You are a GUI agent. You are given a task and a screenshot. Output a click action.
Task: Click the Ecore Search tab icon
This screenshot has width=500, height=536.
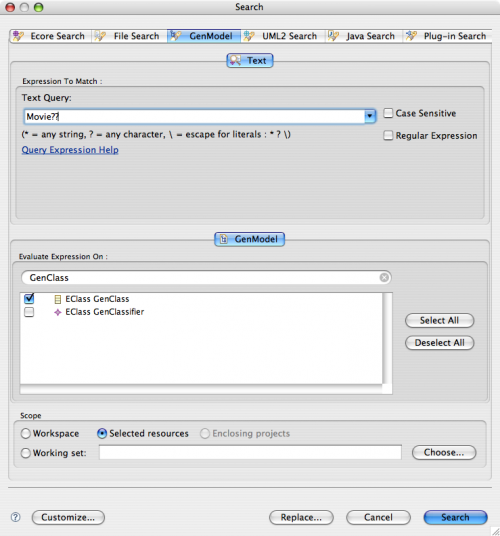pyautogui.click(x=18, y=36)
